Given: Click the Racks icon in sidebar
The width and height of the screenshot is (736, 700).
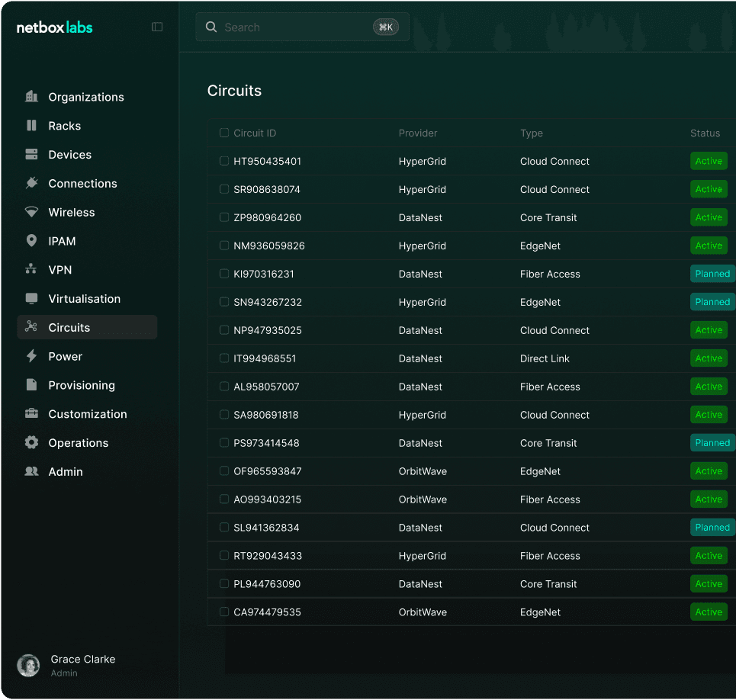Looking at the screenshot, I should pos(31,126).
